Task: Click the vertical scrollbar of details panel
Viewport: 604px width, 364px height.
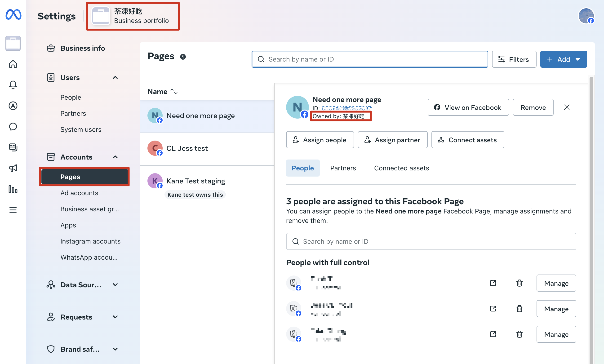Action: pyautogui.click(x=591, y=220)
